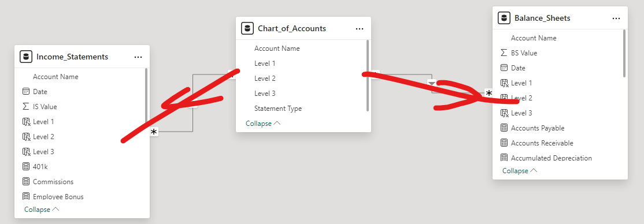Screen dimensions: 644x224
Task: Click the calculated column icon of Level 3 in Balance_Sheets
Action: click(x=504, y=113)
